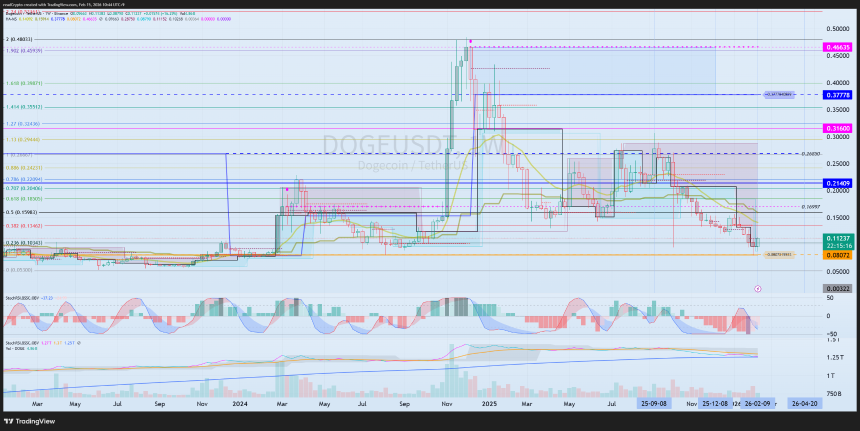860x431 pixels.
Task: Select the 26-04-20 date marker
Action: (x=804, y=404)
